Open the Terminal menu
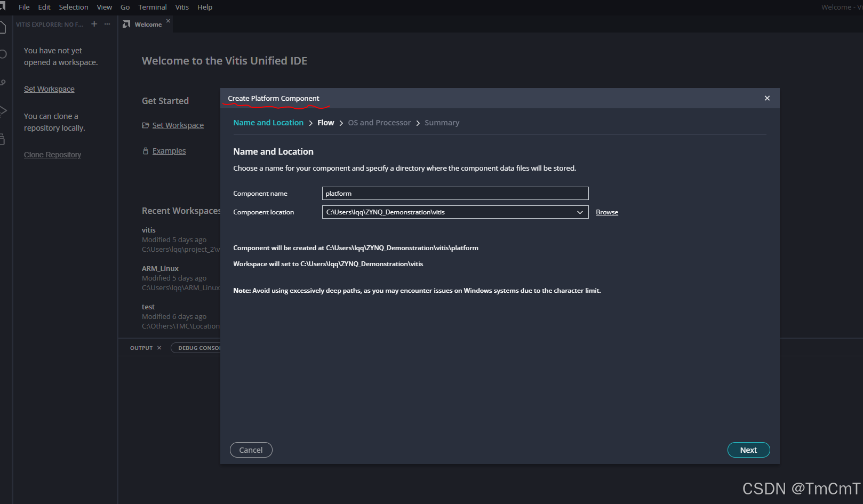 [x=153, y=7]
